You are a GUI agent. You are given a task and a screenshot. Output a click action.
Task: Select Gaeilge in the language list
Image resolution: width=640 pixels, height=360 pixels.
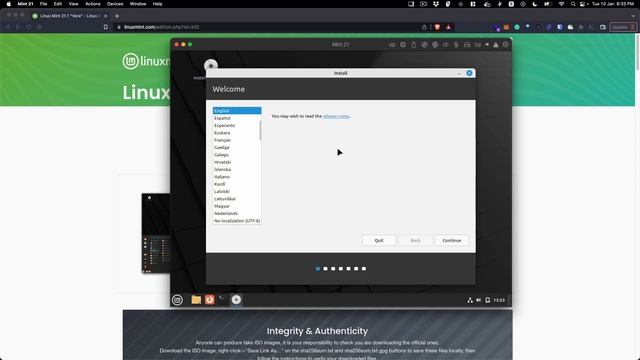236,147
